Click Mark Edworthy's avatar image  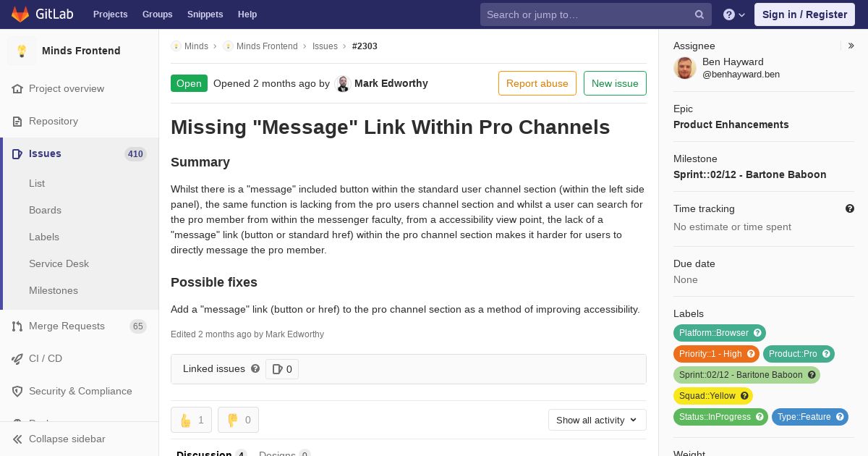(x=343, y=83)
